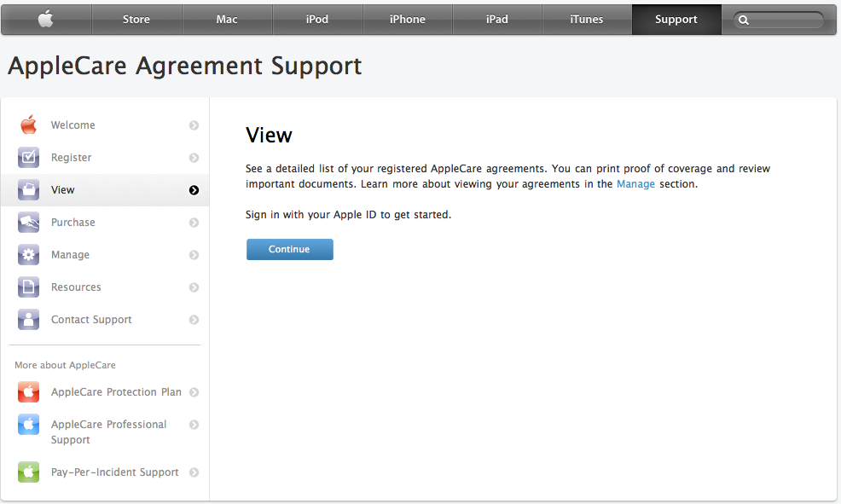Follow the Manage link in description

635,184
